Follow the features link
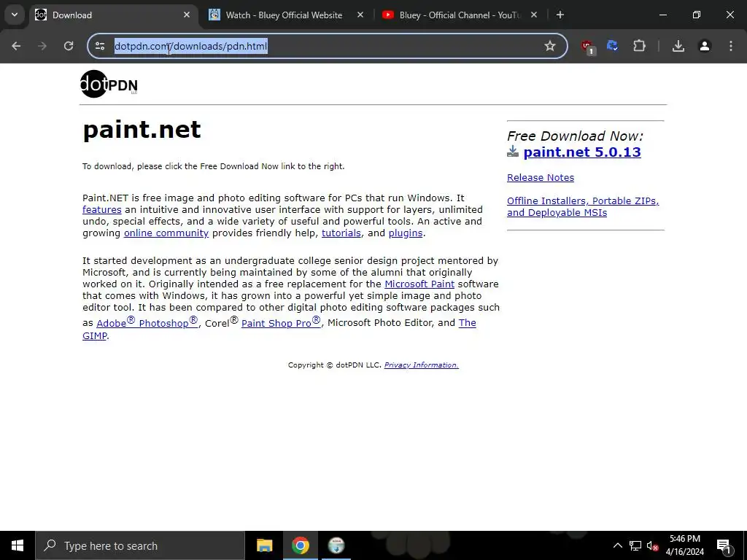The height and width of the screenshot is (560, 747). tap(102, 209)
